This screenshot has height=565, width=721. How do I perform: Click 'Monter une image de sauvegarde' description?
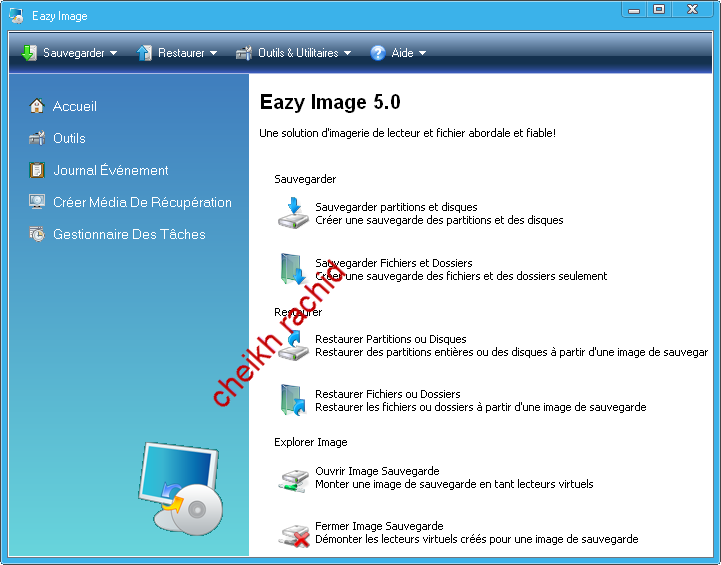click(x=454, y=484)
